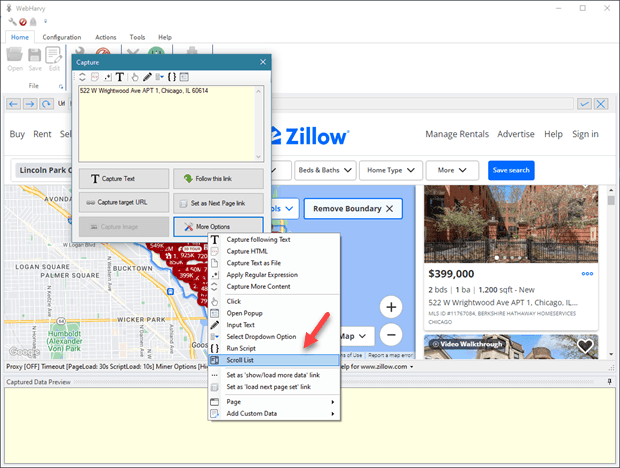Open the Beds & Baths dropdown

coord(325,170)
